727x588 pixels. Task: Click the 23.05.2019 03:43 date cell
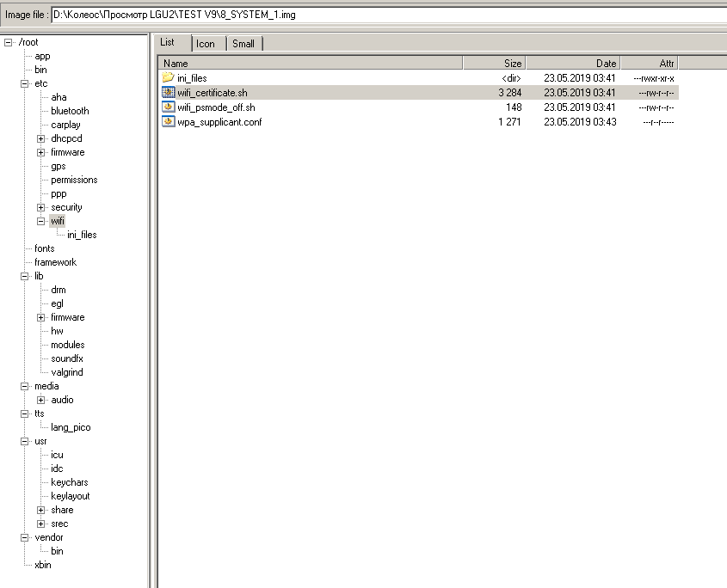pyautogui.click(x=580, y=122)
